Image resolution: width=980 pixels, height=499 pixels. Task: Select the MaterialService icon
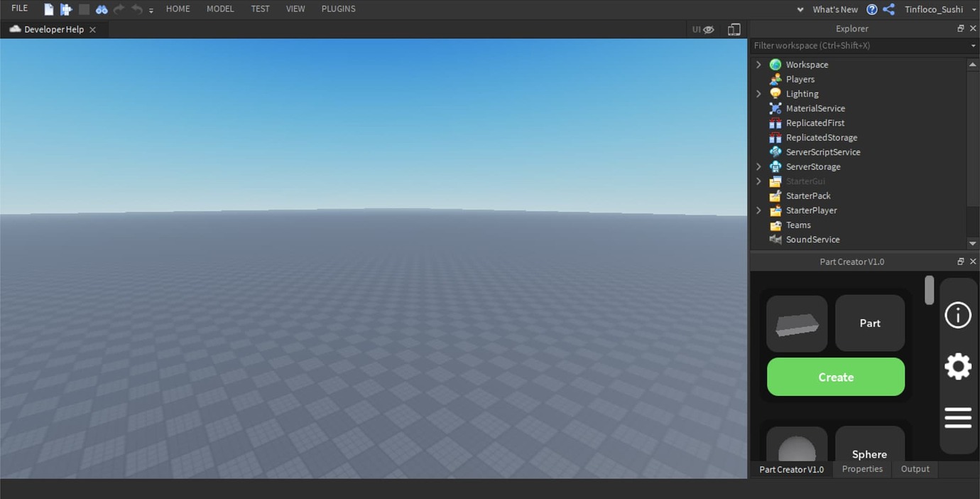pyautogui.click(x=775, y=108)
